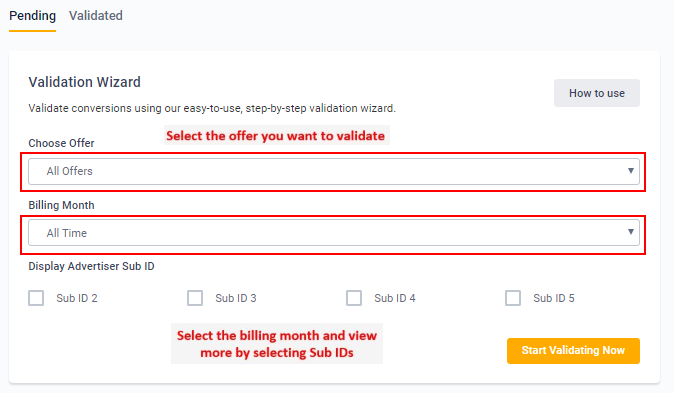Click the Sub ID 3 label text
The height and width of the screenshot is (393, 674).
[236, 298]
